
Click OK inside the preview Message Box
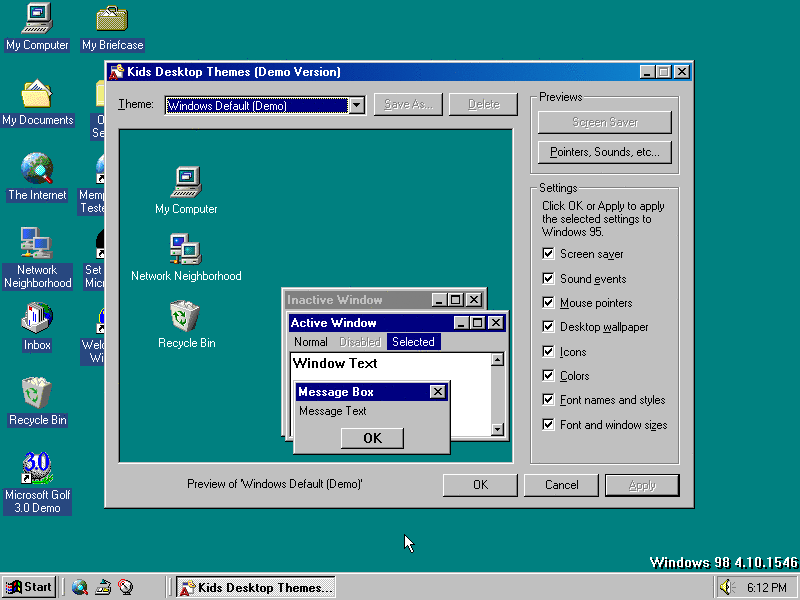click(372, 438)
